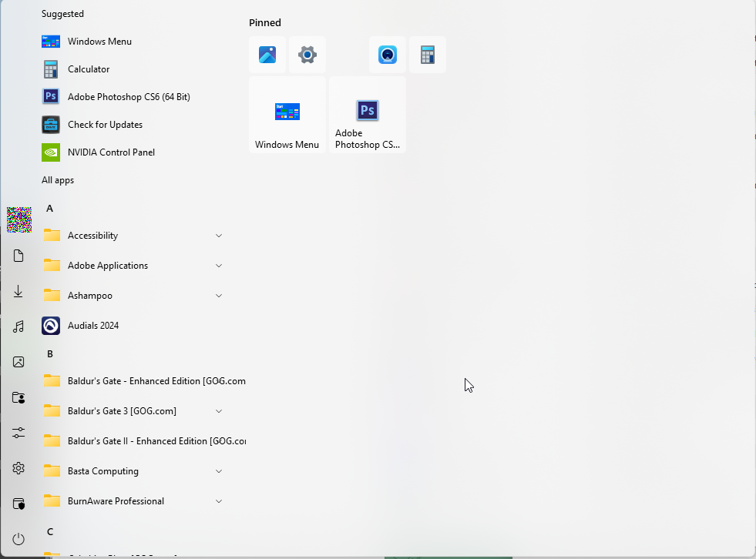Open the power options icon
This screenshot has width=756, height=559.
click(x=18, y=539)
